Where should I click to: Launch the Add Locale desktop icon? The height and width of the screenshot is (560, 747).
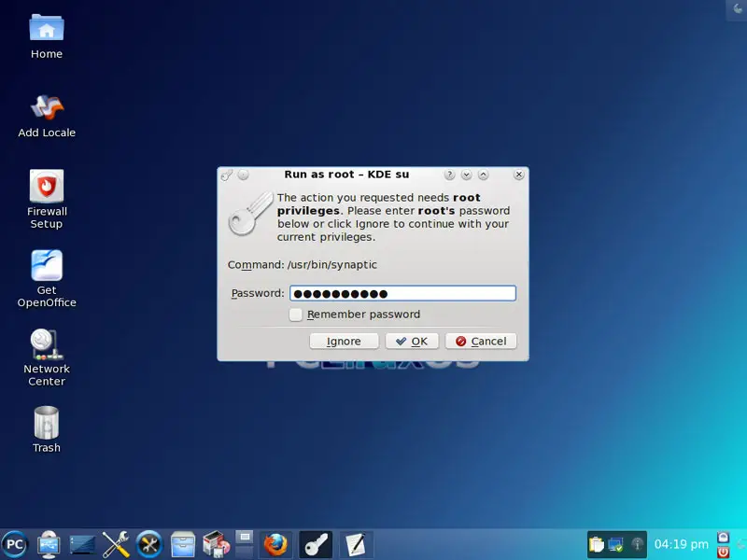click(x=46, y=107)
